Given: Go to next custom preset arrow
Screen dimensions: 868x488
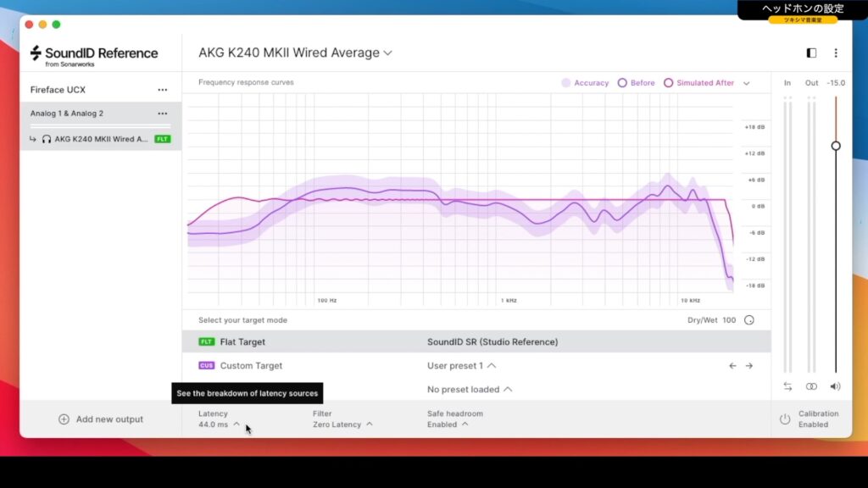Looking at the screenshot, I should point(749,366).
